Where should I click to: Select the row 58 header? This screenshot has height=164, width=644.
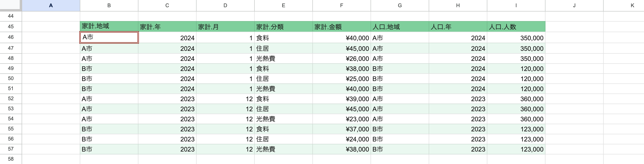[11, 159]
